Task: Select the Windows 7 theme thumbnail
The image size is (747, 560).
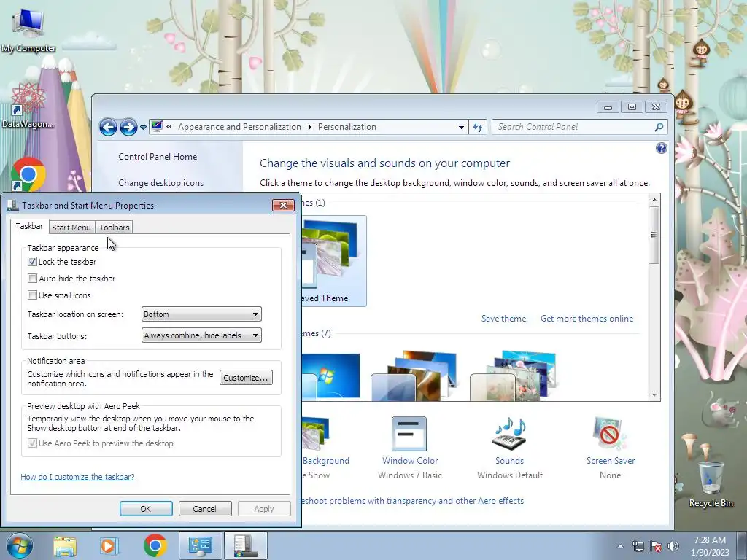Action: [330, 376]
